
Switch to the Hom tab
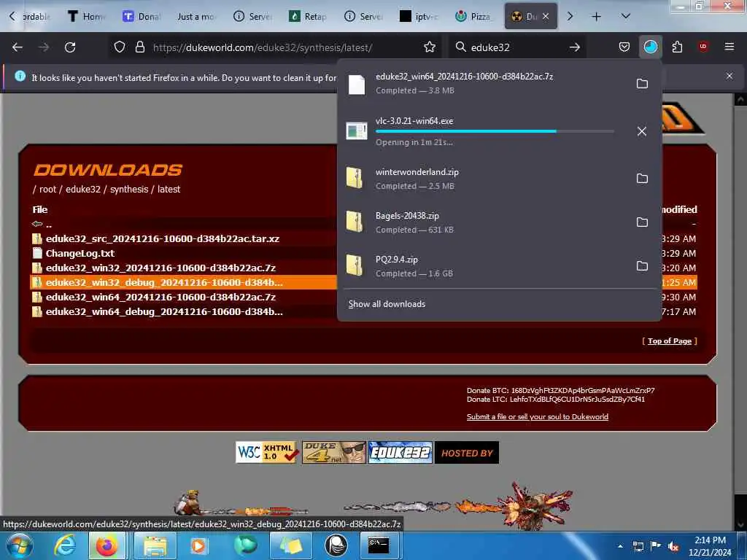click(x=86, y=17)
